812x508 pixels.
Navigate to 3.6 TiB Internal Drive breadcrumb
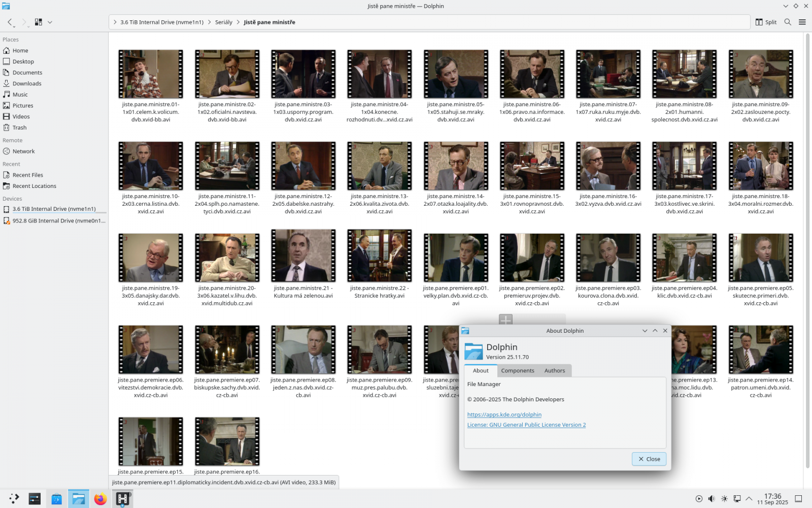[162, 22]
